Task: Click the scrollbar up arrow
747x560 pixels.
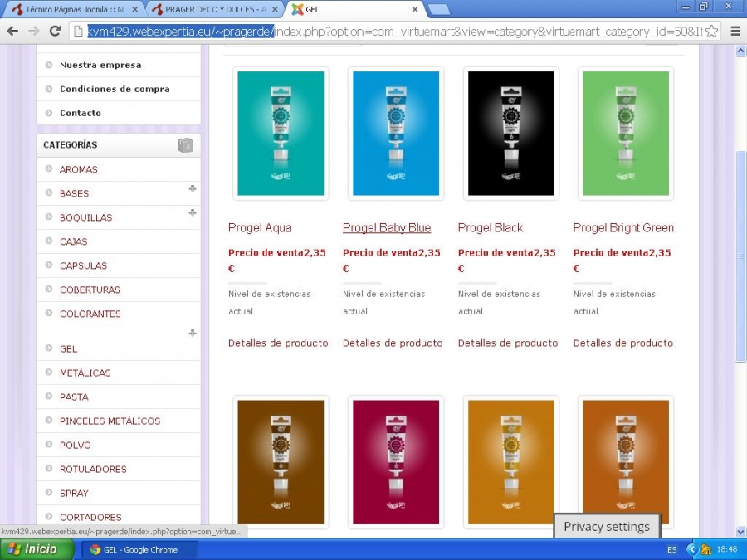Action: pos(740,50)
